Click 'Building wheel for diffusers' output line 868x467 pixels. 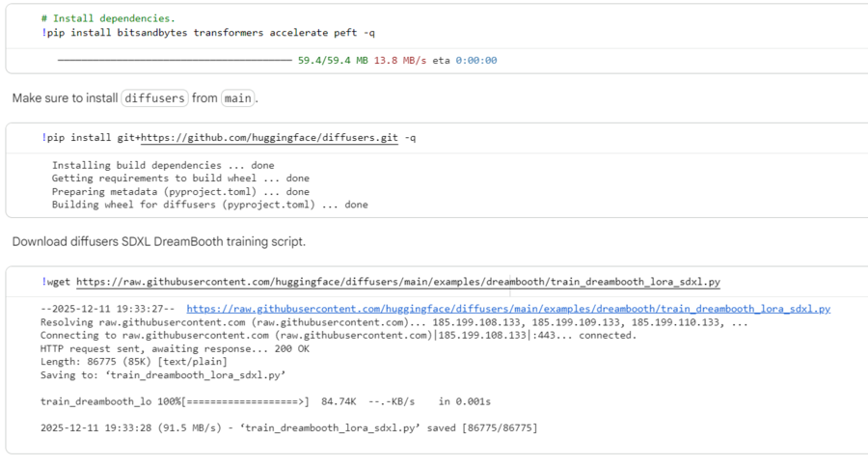[210, 205]
